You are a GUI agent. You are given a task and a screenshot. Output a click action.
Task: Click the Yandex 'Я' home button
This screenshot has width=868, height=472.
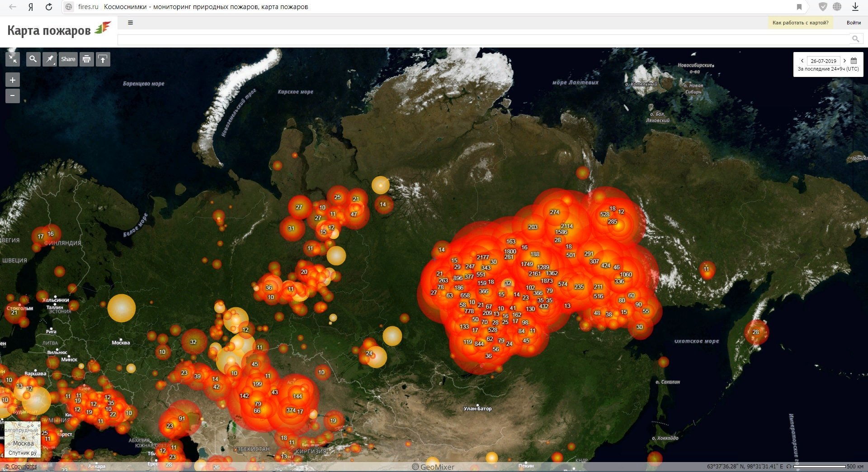point(31,7)
